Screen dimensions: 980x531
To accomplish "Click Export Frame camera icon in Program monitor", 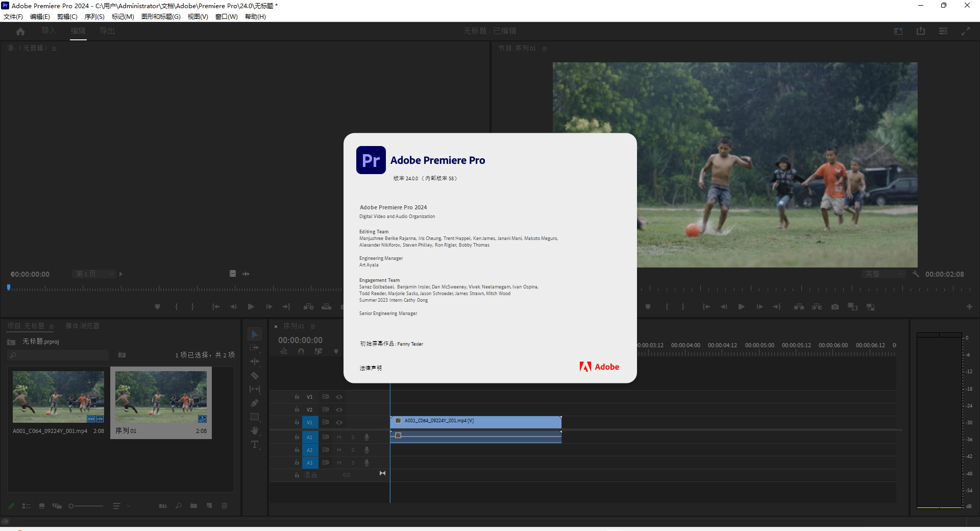I will (x=835, y=307).
